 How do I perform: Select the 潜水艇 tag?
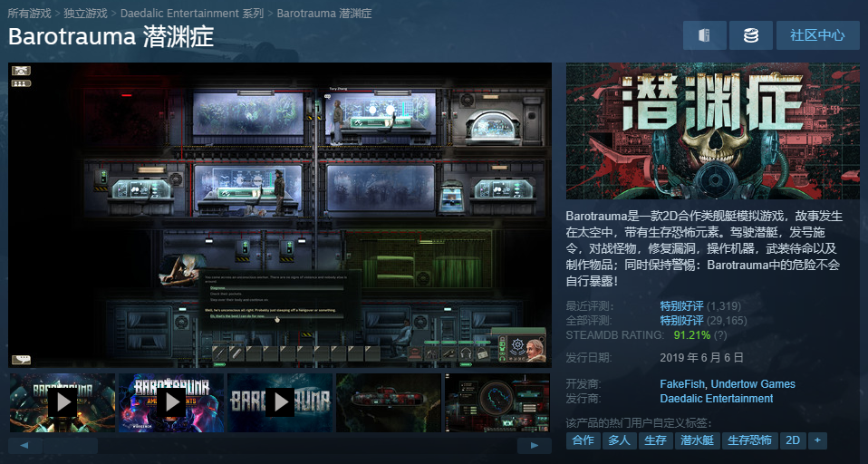pyautogui.click(x=697, y=440)
